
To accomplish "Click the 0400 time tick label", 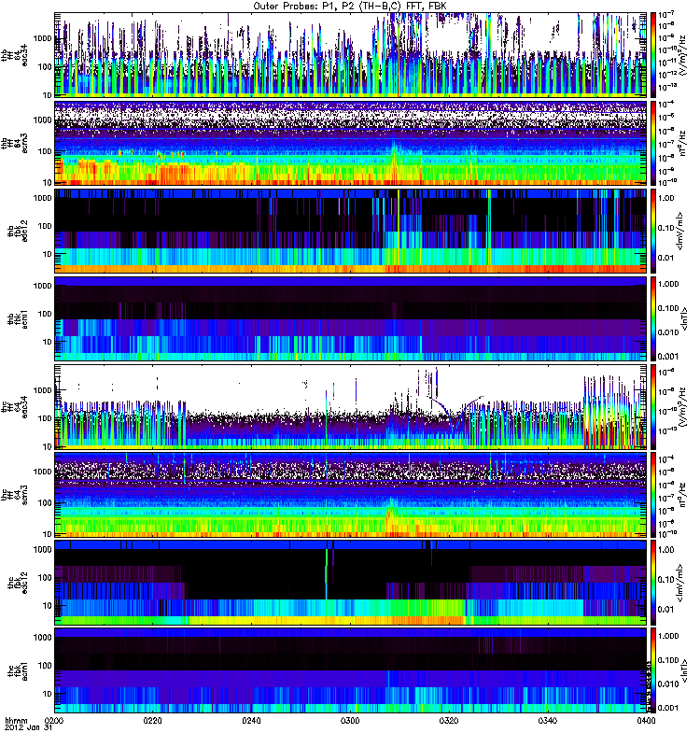I will (x=646, y=720).
